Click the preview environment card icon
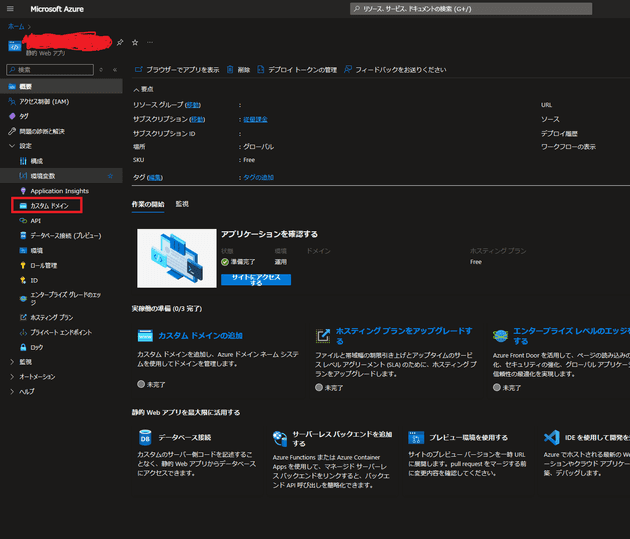 [x=416, y=437]
